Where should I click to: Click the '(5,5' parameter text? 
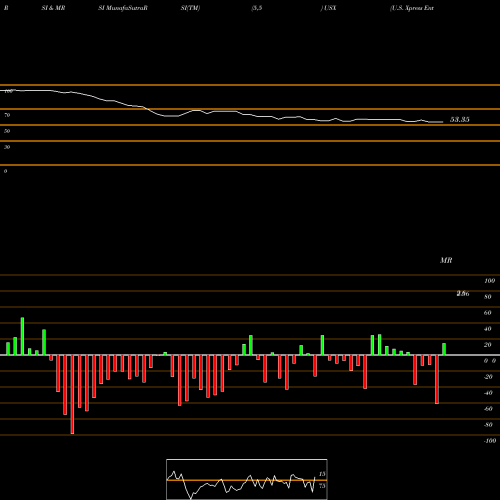click(257, 8)
